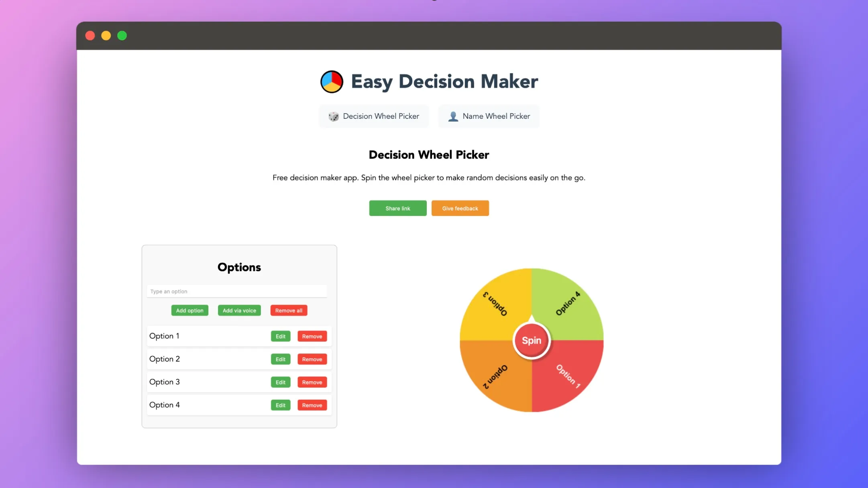Click Edit button for Option 1
868x488 pixels.
[x=280, y=336]
